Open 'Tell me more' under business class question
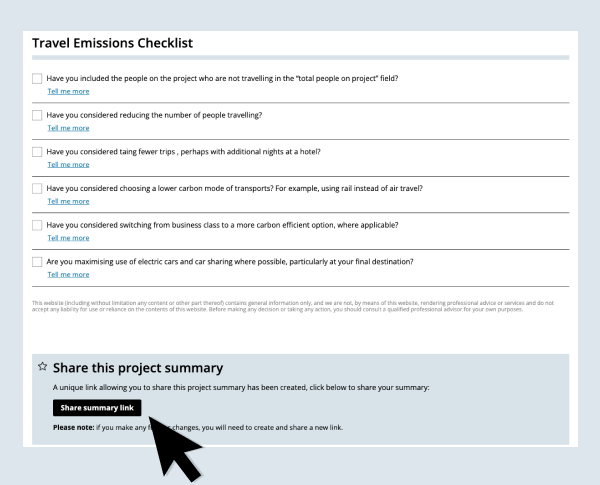Image resolution: width=600 pixels, height=485 pixels. click(x=68, y=238)
